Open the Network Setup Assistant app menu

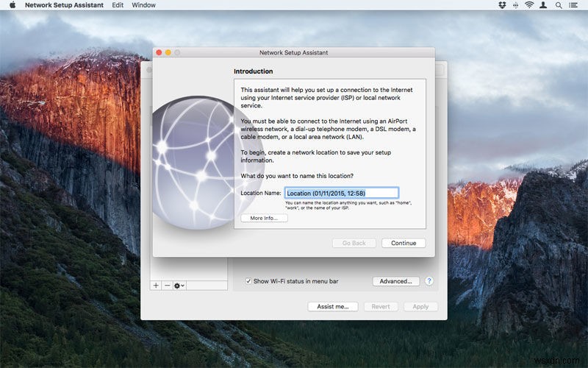click(64, 5)
